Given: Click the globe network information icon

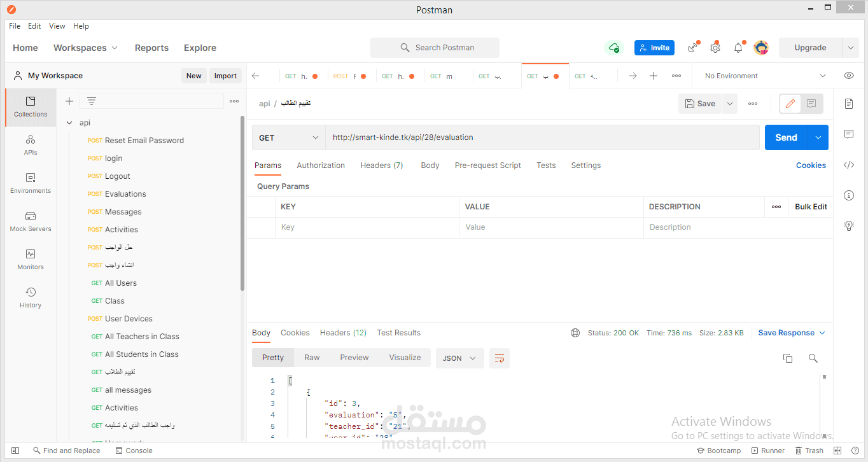Looking at the screenshot, I should 575,333.
